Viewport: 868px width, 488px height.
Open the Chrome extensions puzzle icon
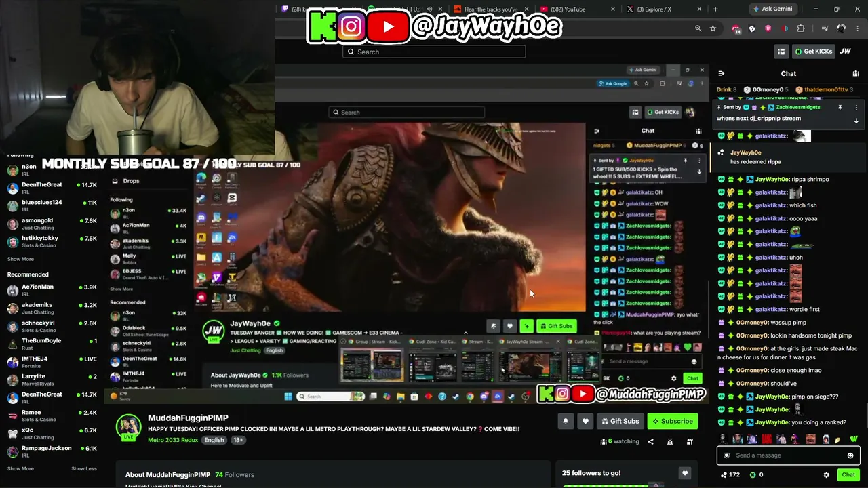point(801,28)
